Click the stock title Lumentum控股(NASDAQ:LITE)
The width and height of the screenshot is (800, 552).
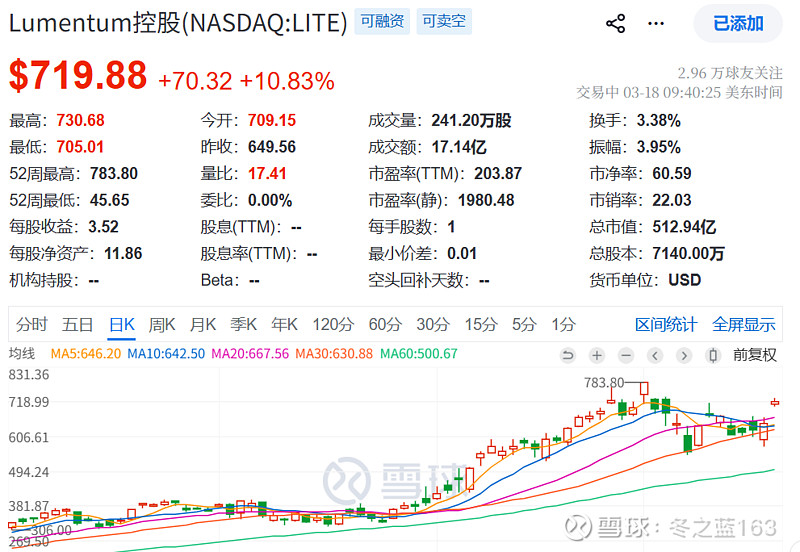(x=178, y=23)
